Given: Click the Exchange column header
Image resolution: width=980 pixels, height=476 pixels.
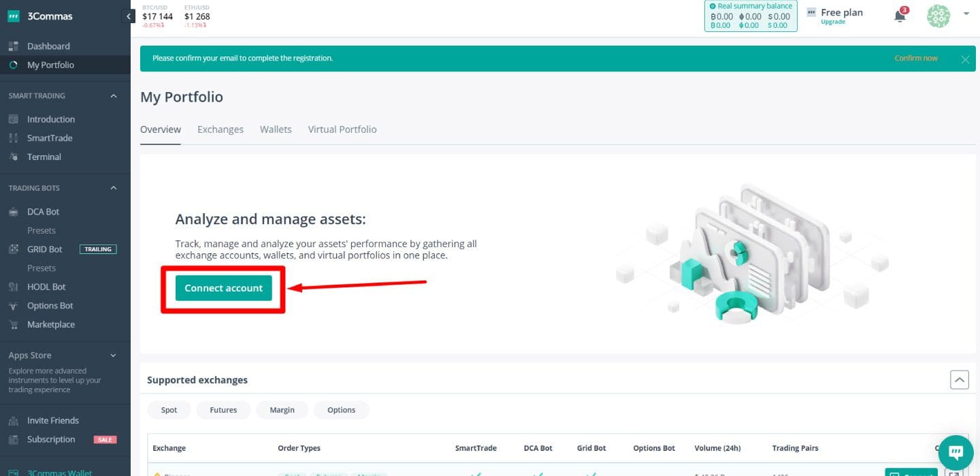Looking at the screenshot, I should pos(169,448).
